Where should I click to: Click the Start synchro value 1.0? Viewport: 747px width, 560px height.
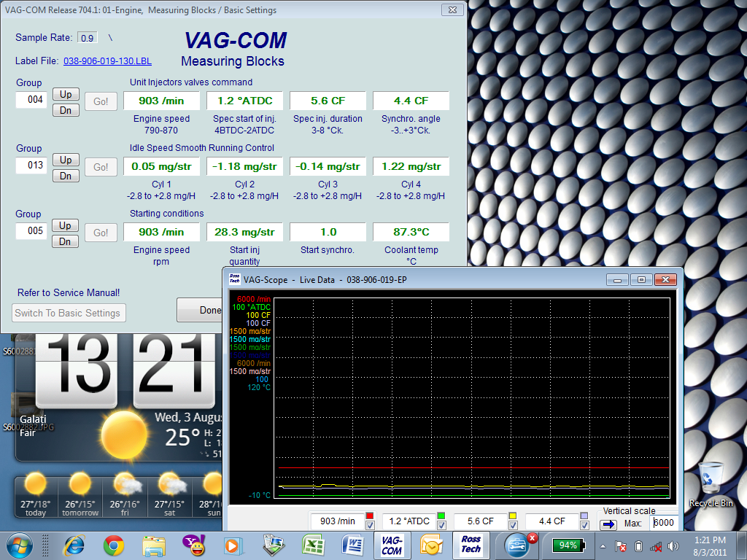click(x=328, y=232)
